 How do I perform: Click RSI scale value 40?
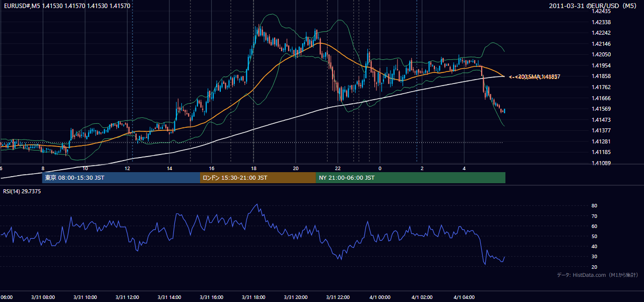(595, 247)
